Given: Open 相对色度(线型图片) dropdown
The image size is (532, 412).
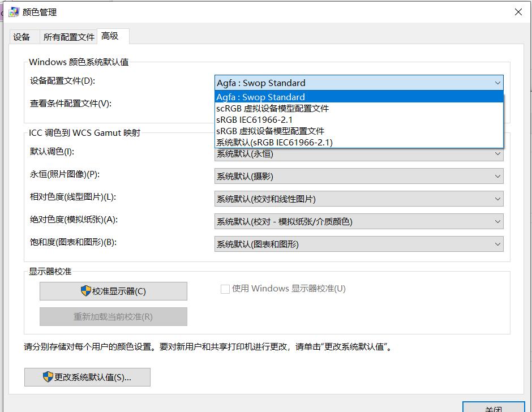Looking at the screenshot, I should click(359, 199).
